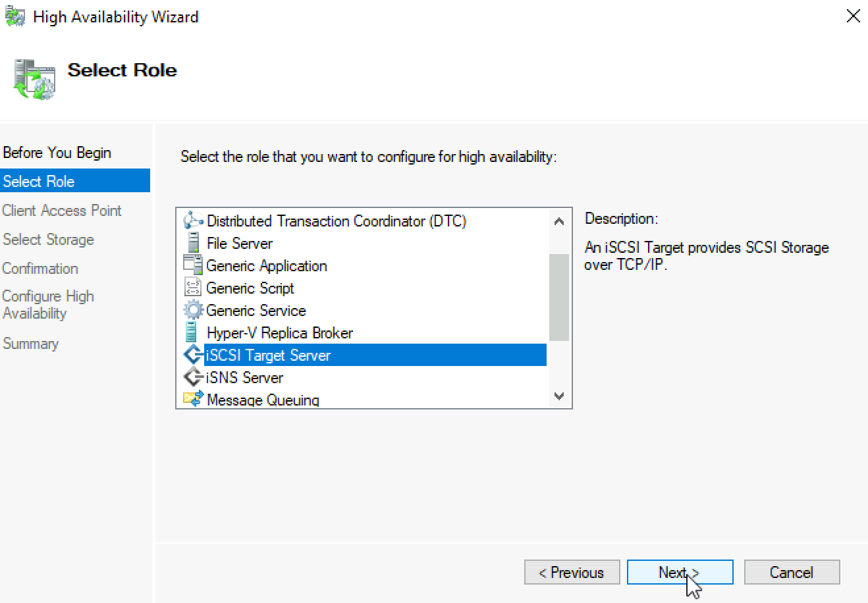Open the Select Storage step
The width and height of the screenshot is (868, 603).
click(48, 240)
